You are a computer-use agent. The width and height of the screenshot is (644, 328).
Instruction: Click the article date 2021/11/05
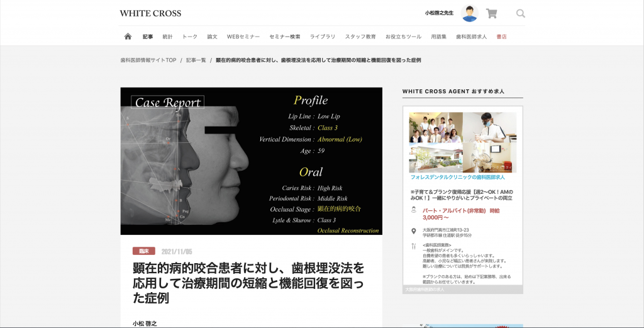tap(177, 252)
